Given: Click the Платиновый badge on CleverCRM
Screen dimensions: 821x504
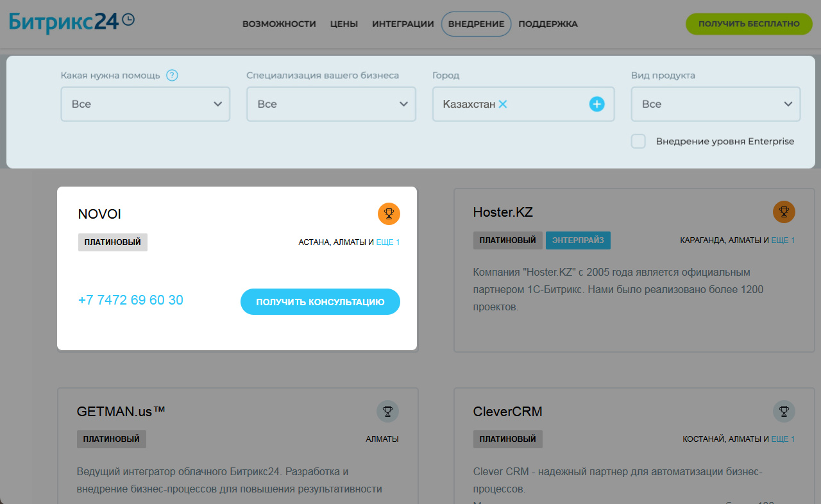Looking at the screenshot, I should [x=508, y=439].
